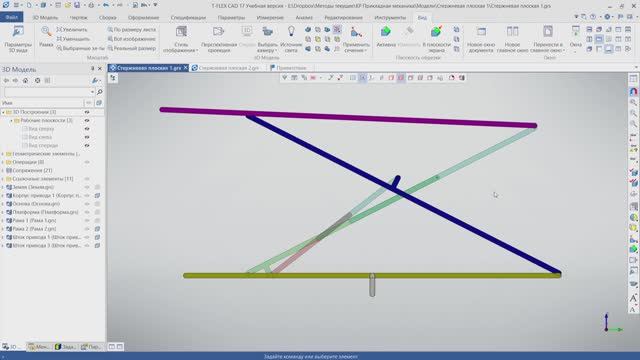Pin the 3D Модель panel
640x360 pixels.
pyautogui.click(x=92, y=69)
